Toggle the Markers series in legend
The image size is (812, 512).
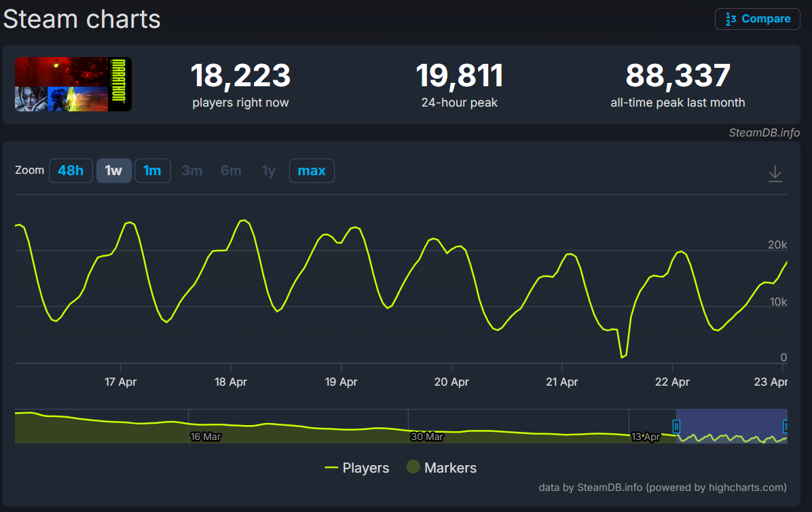[x=442, y=467]
